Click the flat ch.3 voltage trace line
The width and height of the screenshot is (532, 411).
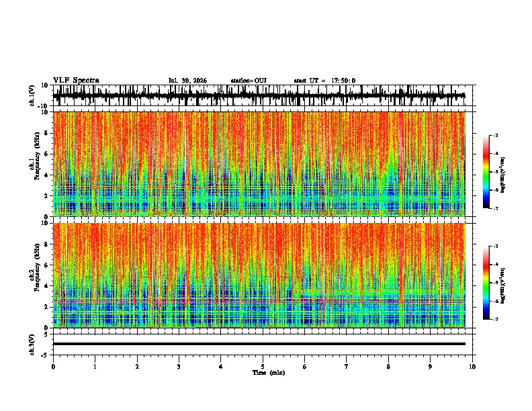coord(259,344)
